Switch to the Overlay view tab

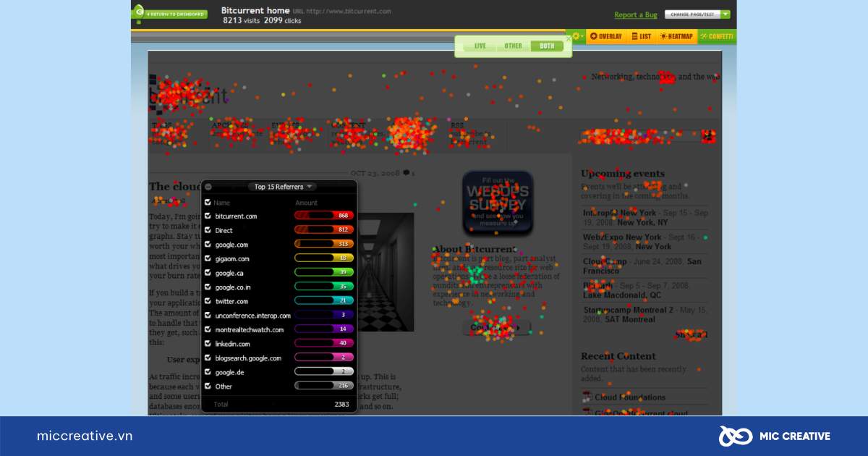[x=606, y=36]
